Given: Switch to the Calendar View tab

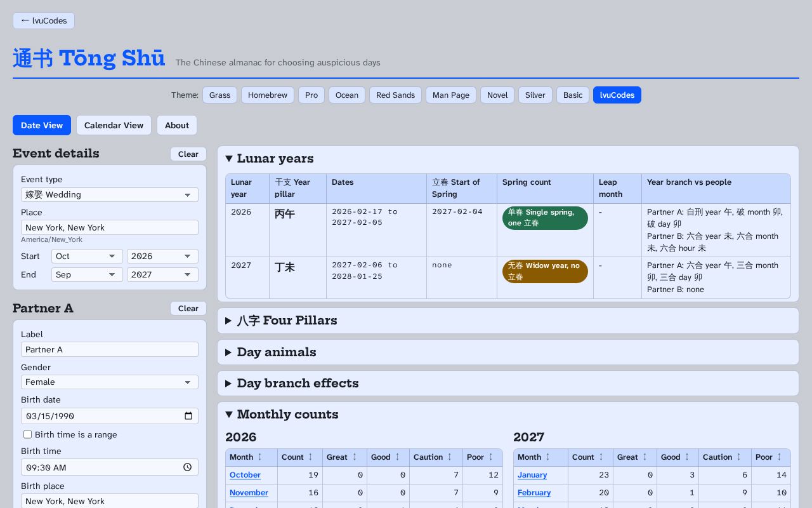Looking at the screenshot, I should (114, 125).
